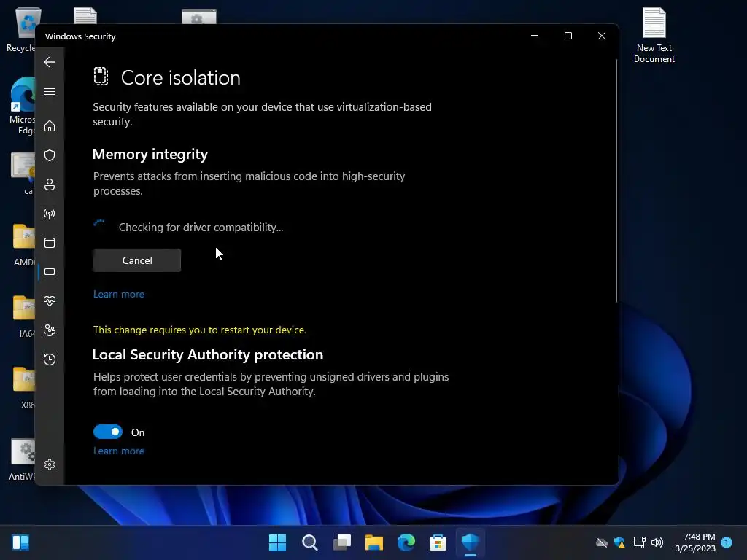
Task: Select Windows Security taskbar icon
Action: tap(471, 542)
